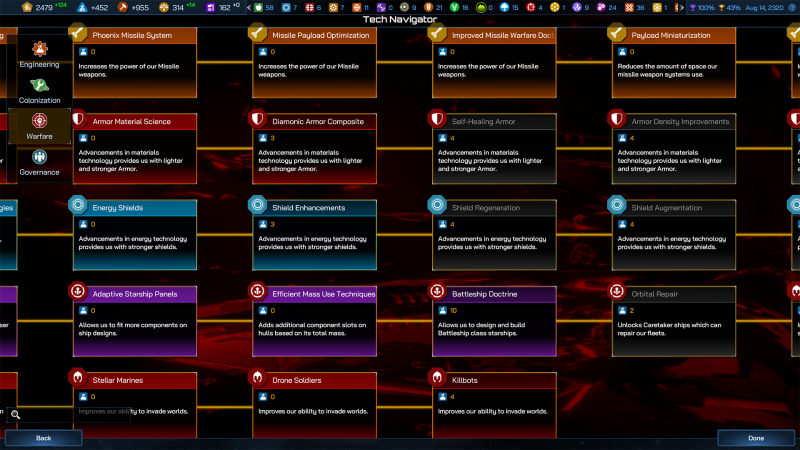
Task: Click the Stellar Marines helmet icon
Action: click(77, 378)
